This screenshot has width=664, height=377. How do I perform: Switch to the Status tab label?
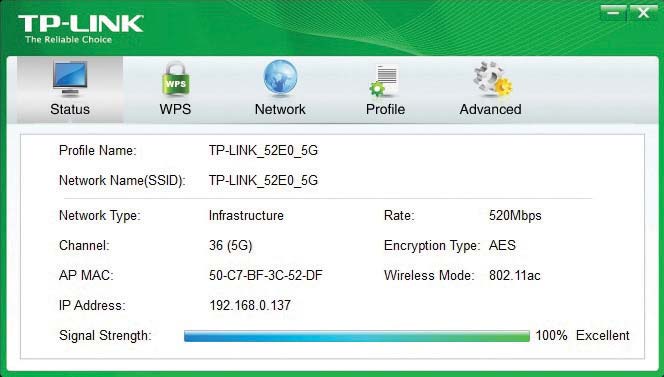pos(70,109)
